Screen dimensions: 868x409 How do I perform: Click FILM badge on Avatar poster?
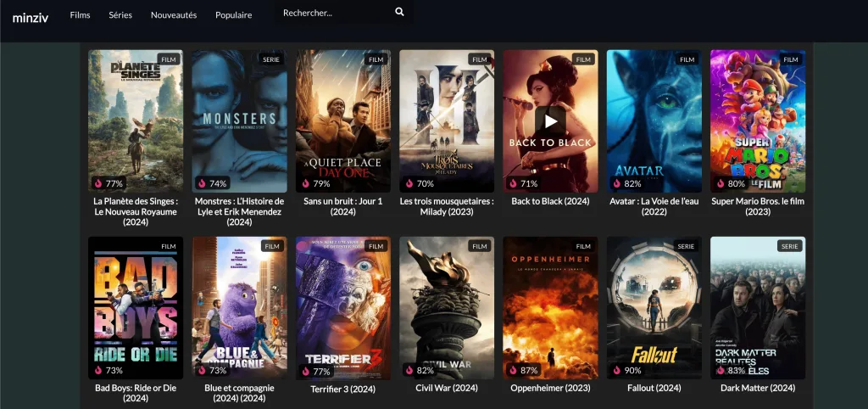[687, 59]
